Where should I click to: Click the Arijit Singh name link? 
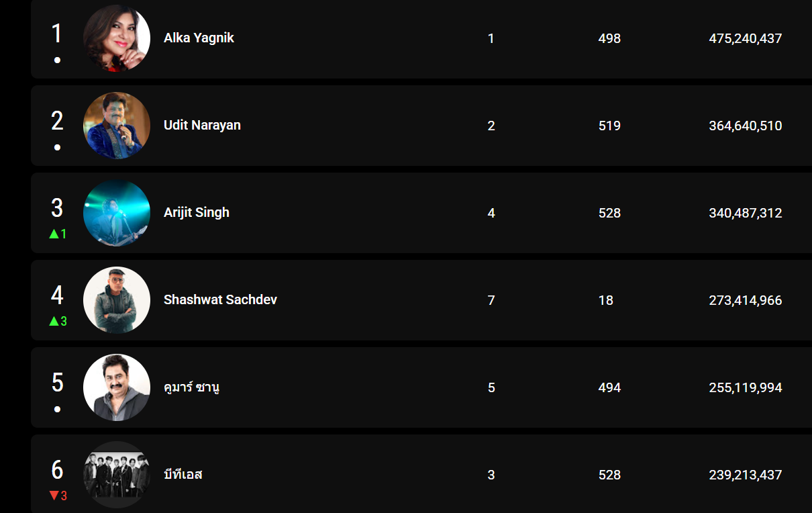[197, 213]
